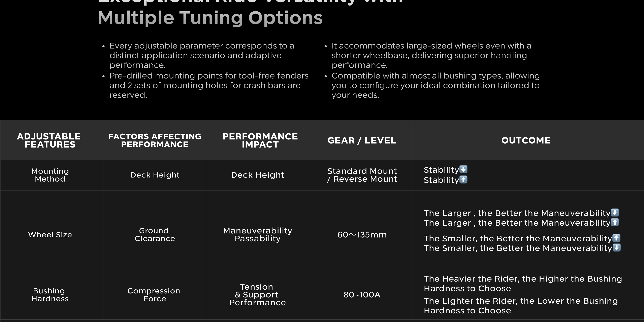The height and width of the screenshot is (322, 644).
Task: Click the 60~135mm gear level cell
Action: [362, 235]
